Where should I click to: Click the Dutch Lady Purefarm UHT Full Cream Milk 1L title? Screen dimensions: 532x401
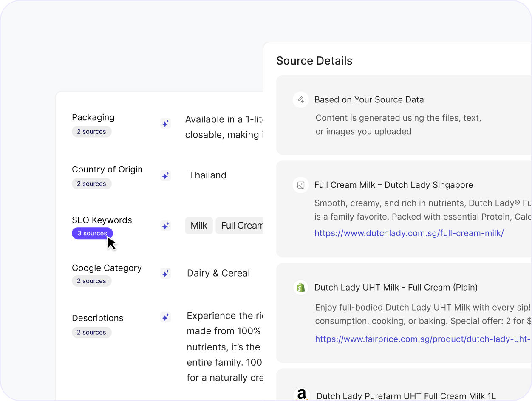[x=406, y=396]
